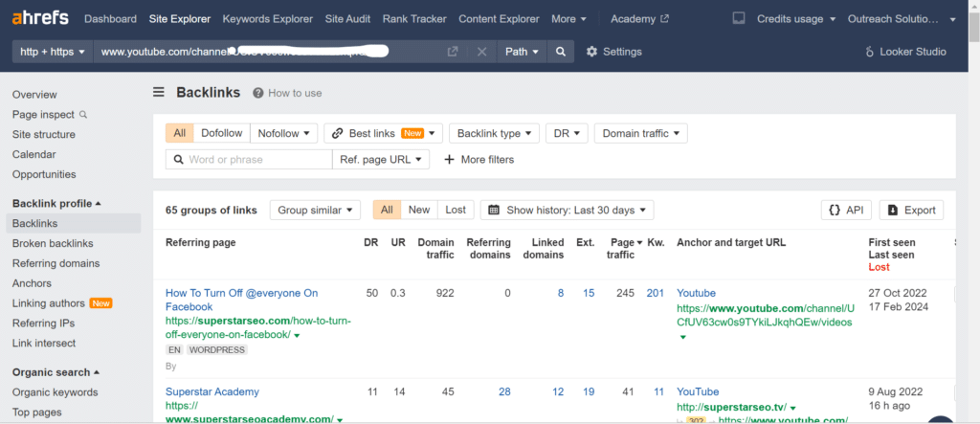Expand the More menu
Screen dimensions: 980x424
[x=568, y=19]
